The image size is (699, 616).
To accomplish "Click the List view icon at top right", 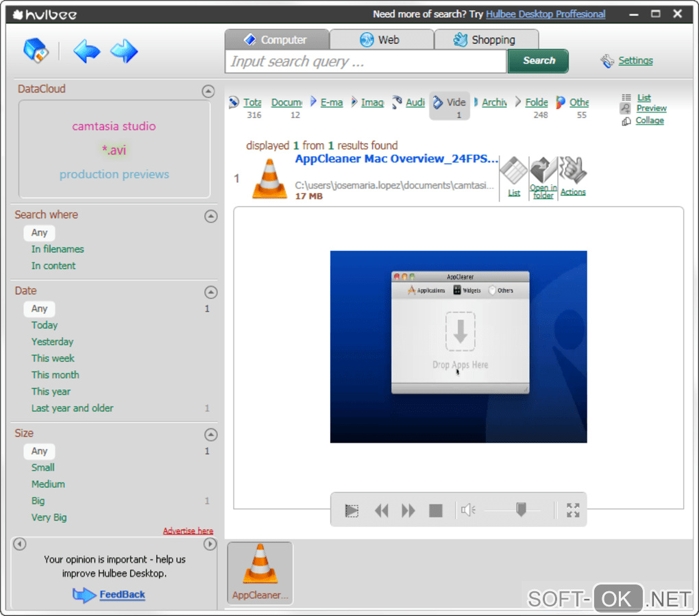I will coord(626,97).
